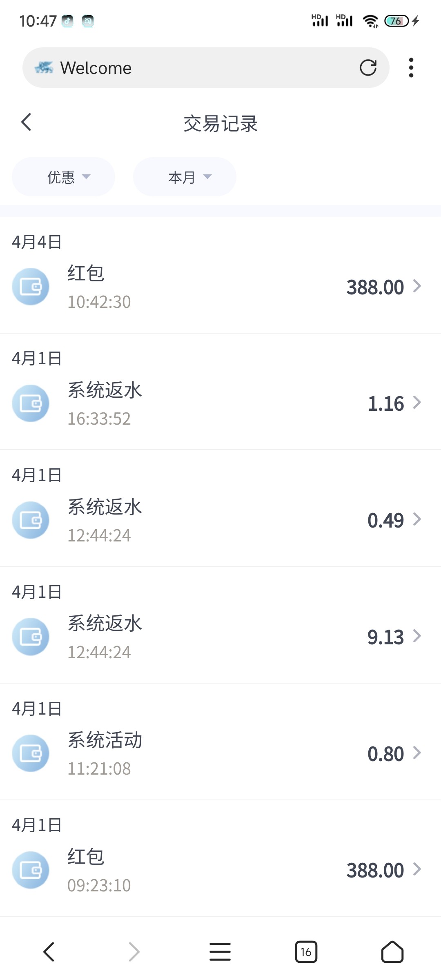Open the tab switcher showing 16

[x=306, y=952]
